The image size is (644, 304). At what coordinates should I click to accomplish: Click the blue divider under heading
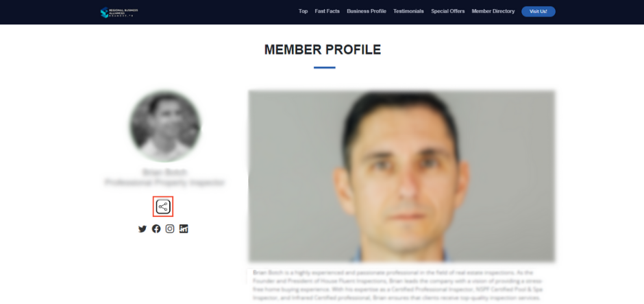point(325,67)
